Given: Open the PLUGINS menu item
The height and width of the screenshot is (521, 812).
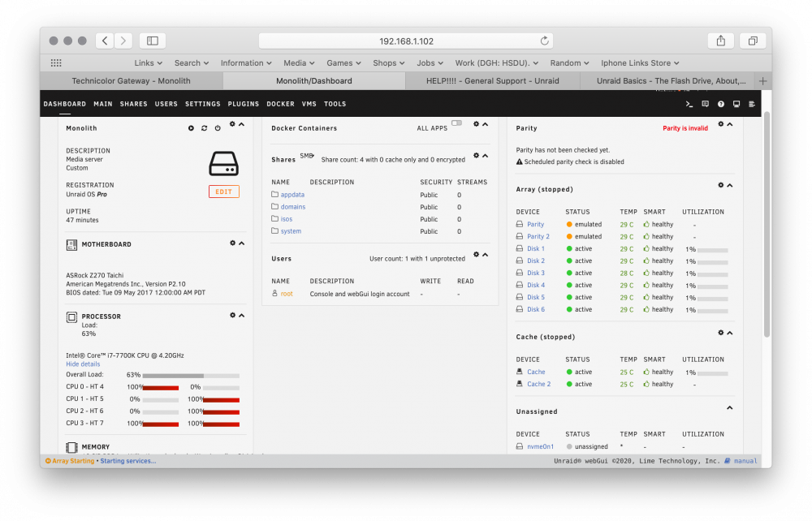Looking at the screenshot, I should pos(244,104).
